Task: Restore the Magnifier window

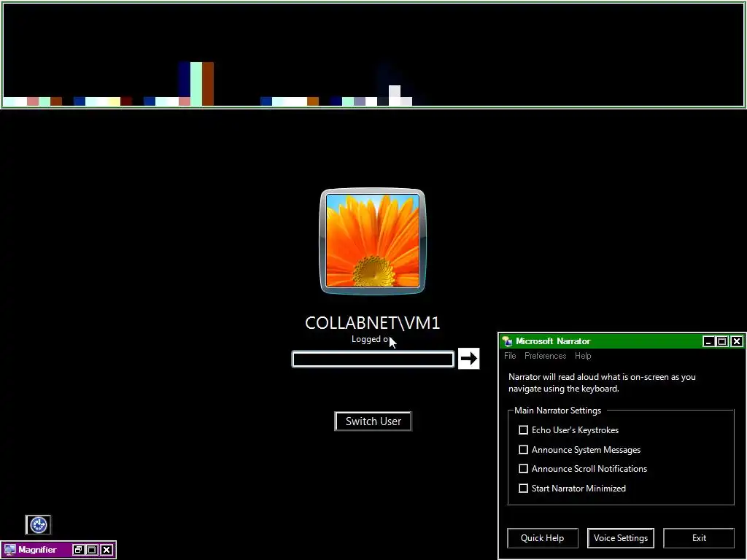Action: point(78,550)
